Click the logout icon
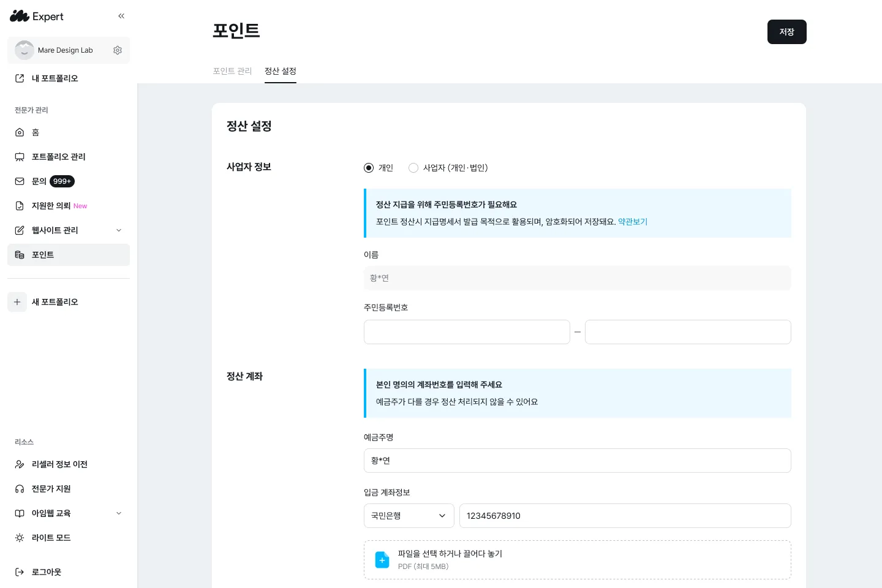 coord(20,572)
